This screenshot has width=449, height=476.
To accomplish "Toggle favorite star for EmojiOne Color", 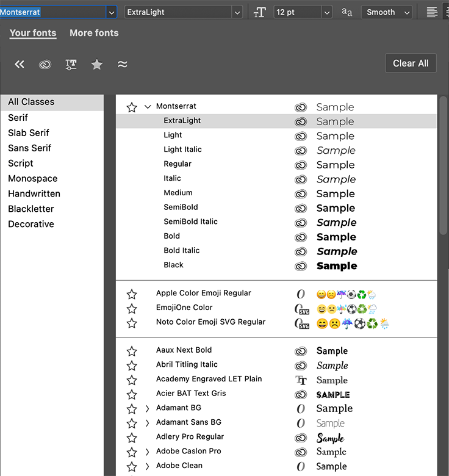I will click(132, 308).
